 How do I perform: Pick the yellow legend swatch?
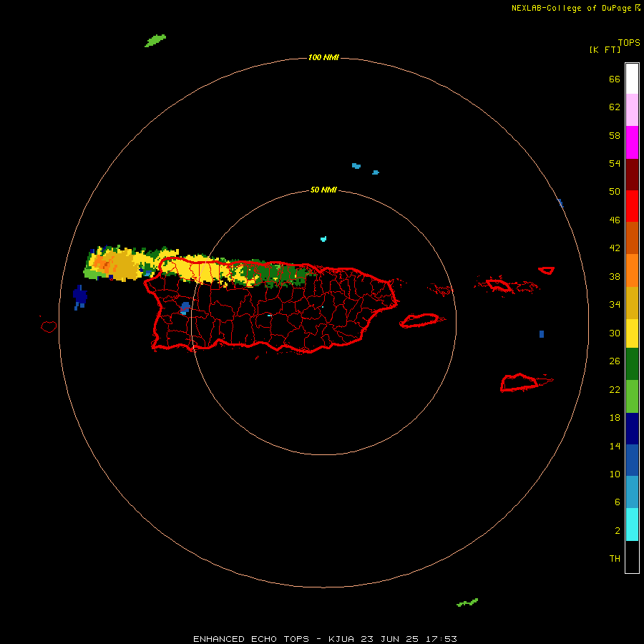pos(632,333)
